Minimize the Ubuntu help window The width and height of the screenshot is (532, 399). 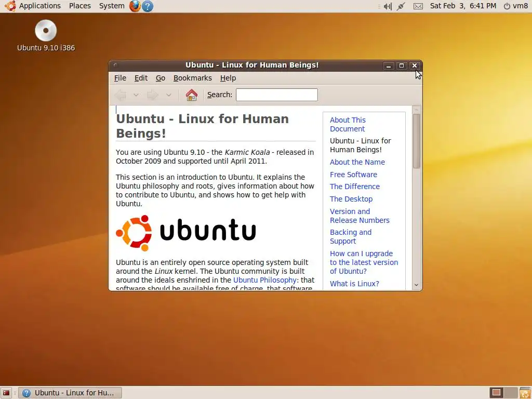[x=389, y=65]
